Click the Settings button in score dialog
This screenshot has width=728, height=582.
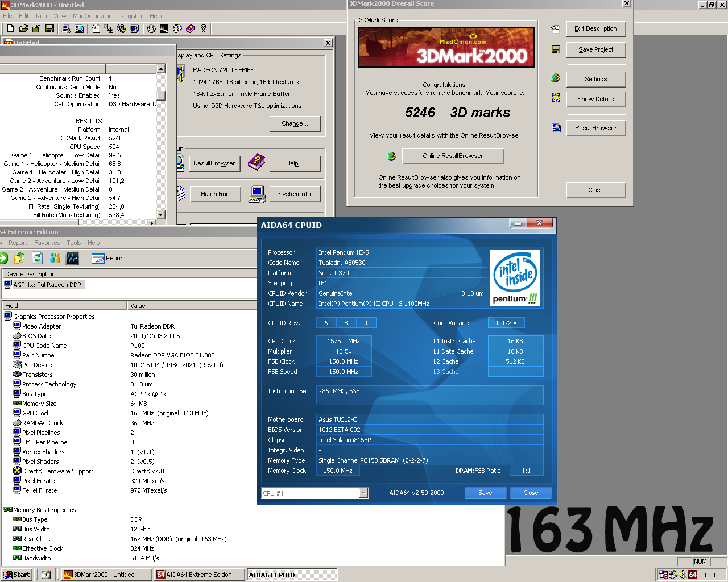point(595,79)
